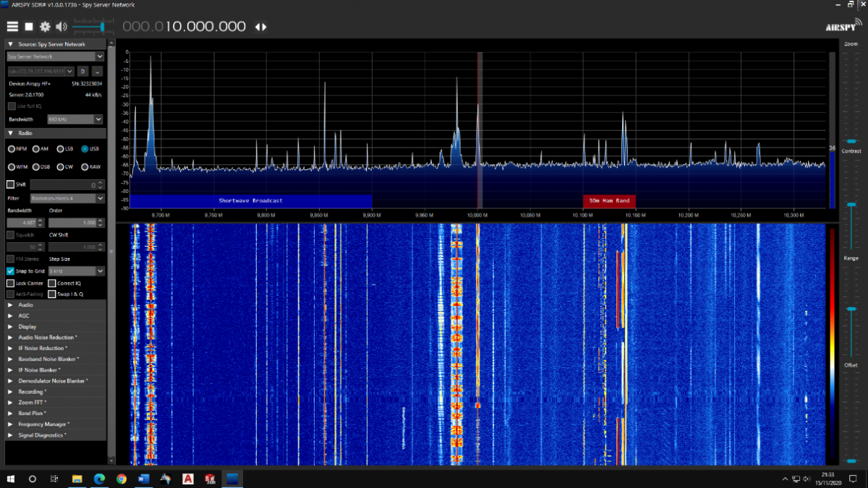Image resolution: width=868 pixels, height=488 pixels.
Task: Open settings via the gear icon
Action: [x=45, y=27]
